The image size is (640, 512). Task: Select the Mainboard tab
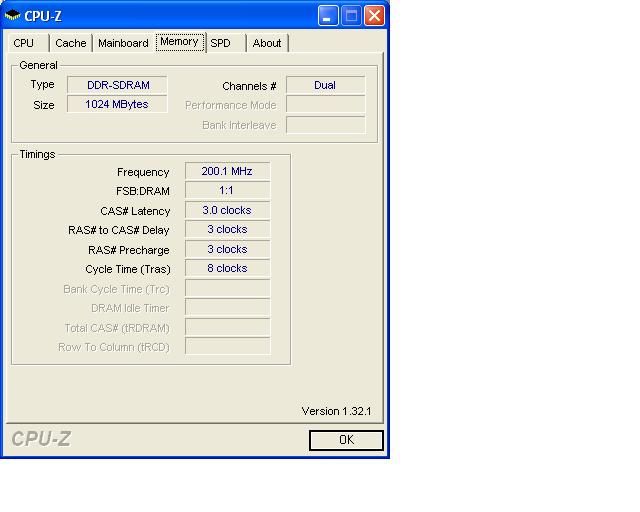pyautogui.click(x=123, y=43)
